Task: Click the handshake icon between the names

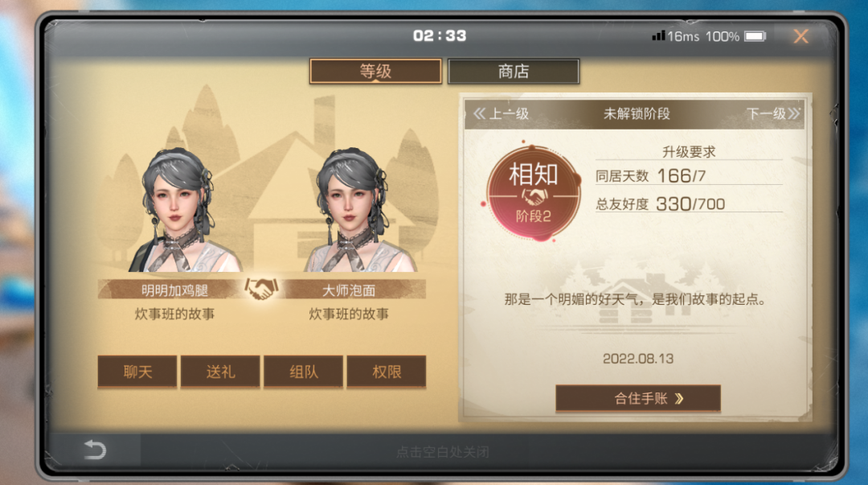Action: pyautogui.click(x=261, y=289)
